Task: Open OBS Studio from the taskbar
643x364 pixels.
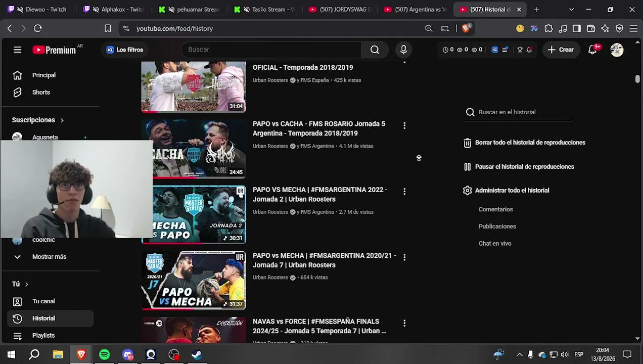Action: pos(173,354)
